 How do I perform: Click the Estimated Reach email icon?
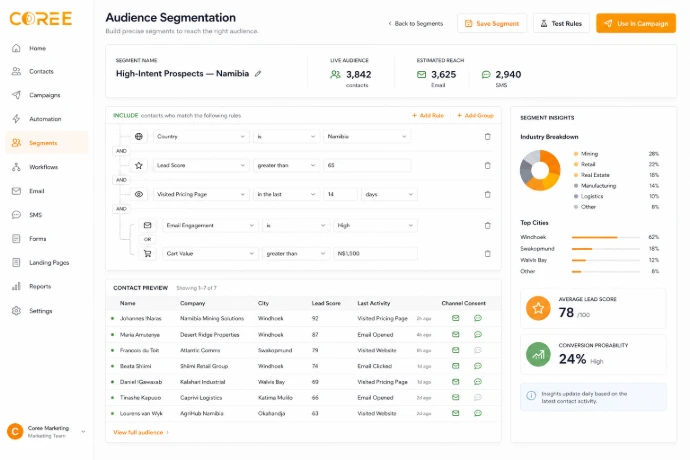[x=421, y=74]
